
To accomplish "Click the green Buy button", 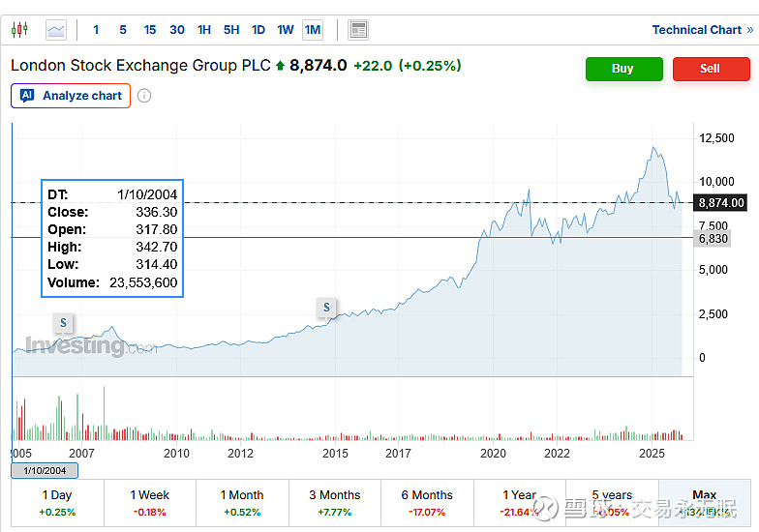I will pos(623,69).
